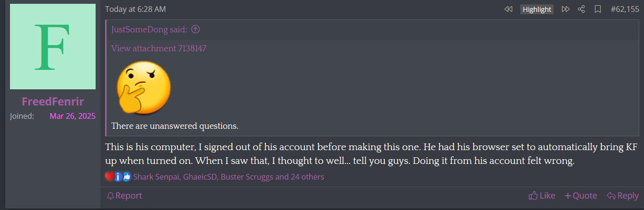Click the informative reaction icon

[x=118, y=177]
